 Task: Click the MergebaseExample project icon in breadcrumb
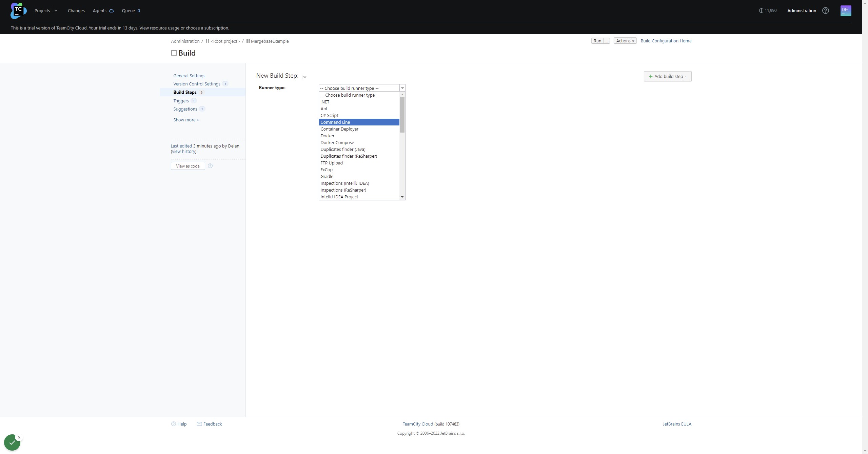tap(248, 41)
